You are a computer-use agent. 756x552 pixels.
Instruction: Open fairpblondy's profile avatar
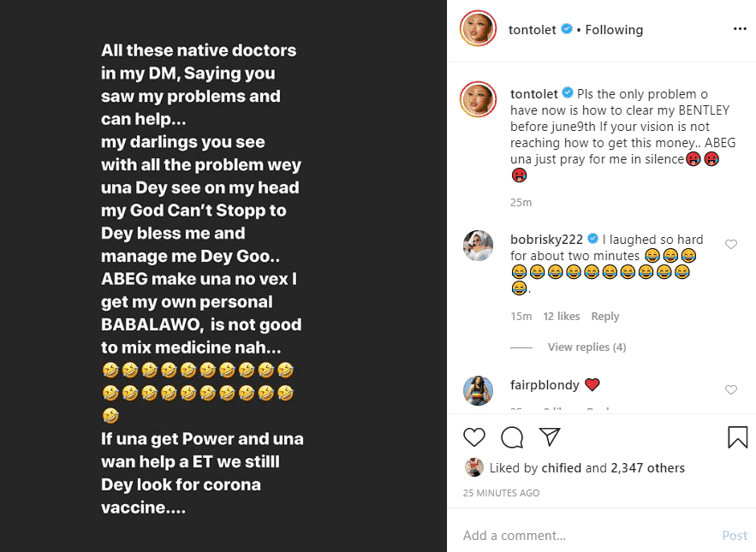[479, 390]
